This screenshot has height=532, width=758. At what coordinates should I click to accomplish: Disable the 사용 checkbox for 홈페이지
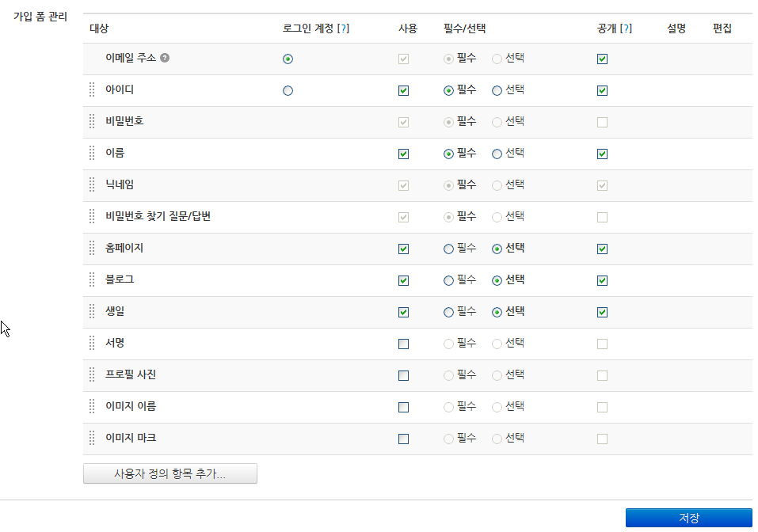403,248
